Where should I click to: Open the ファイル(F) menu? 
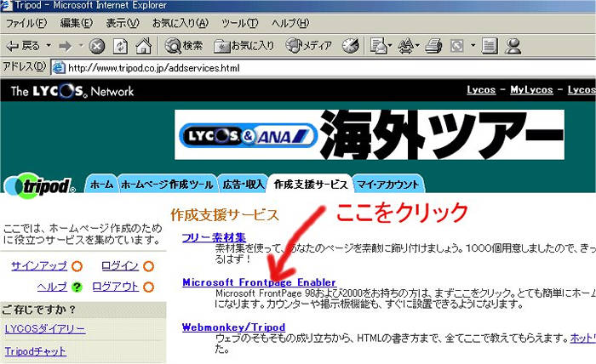(x=26, y=23)
